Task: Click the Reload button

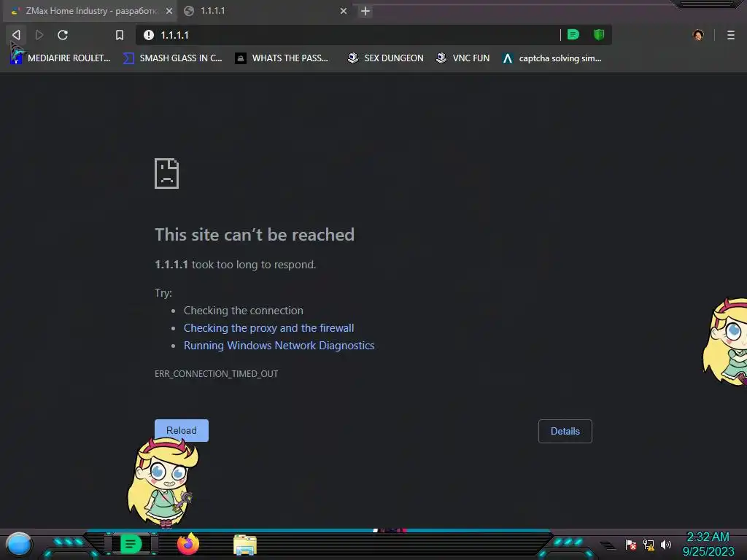Action: point(182,430)
